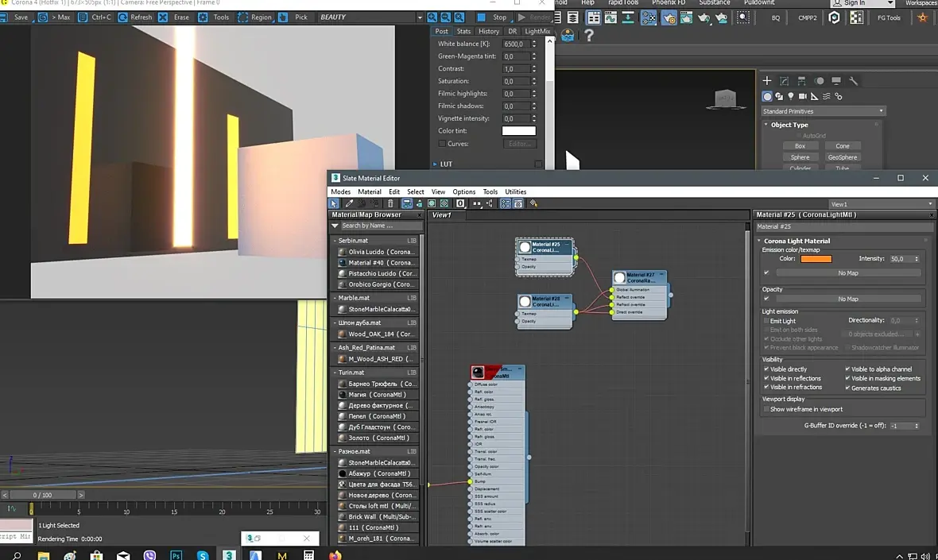Image resolution: width=938 pixels, height=560 pixels.
Task: Collapse the Serbin.mat library group
Action: (x=335, y=240)
